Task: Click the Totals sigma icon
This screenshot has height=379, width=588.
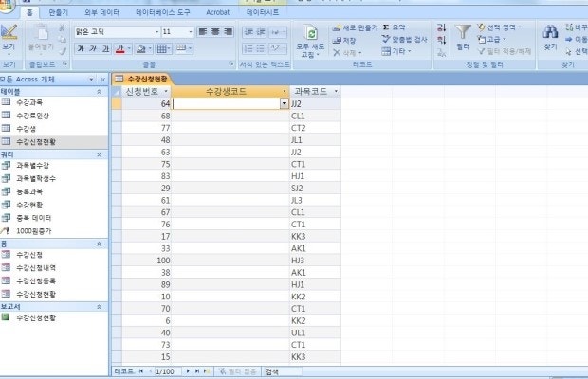Action: click(x=387, y=27)
